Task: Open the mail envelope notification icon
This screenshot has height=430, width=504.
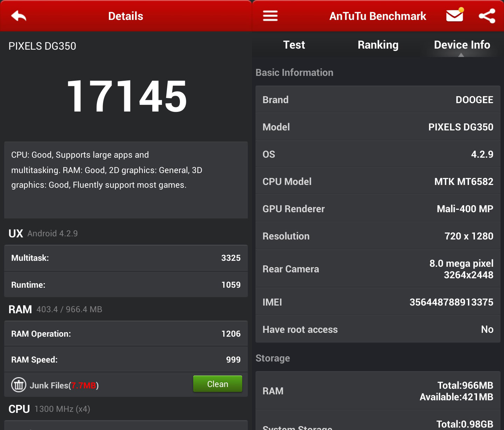Action: (455, 15)
